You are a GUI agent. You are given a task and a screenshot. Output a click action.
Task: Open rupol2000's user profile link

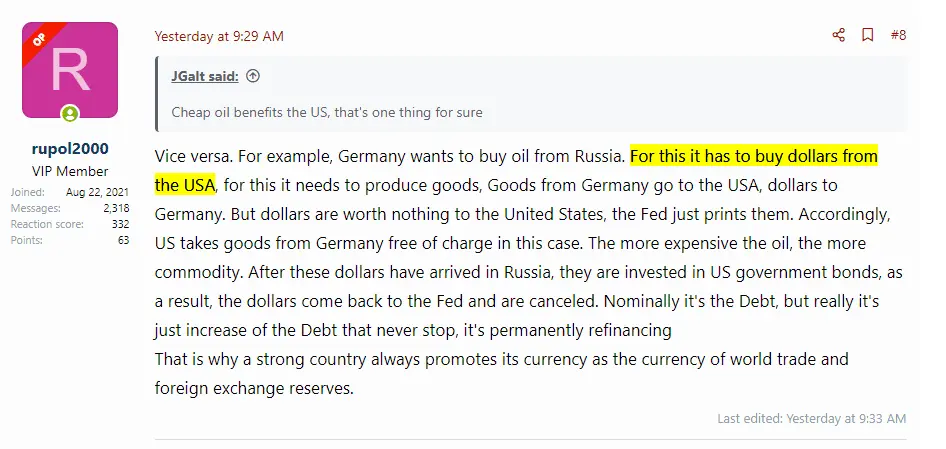pos(70,148)
